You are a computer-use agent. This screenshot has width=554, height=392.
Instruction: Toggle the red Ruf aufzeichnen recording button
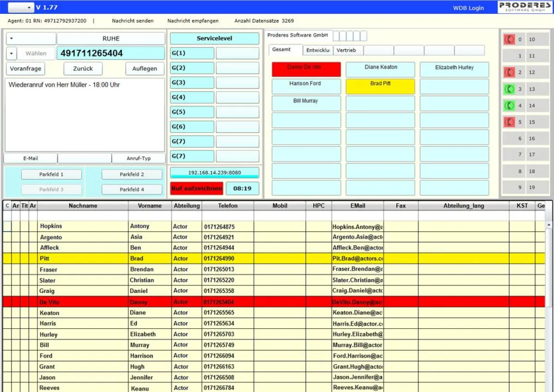(197, 189)
